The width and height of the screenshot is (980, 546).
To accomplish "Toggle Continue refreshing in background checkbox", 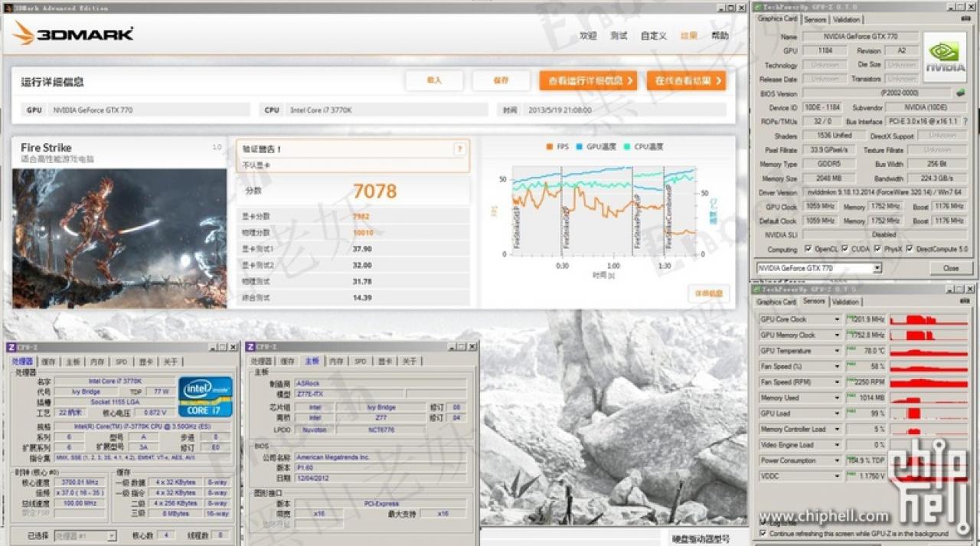I will click(763, 533).
